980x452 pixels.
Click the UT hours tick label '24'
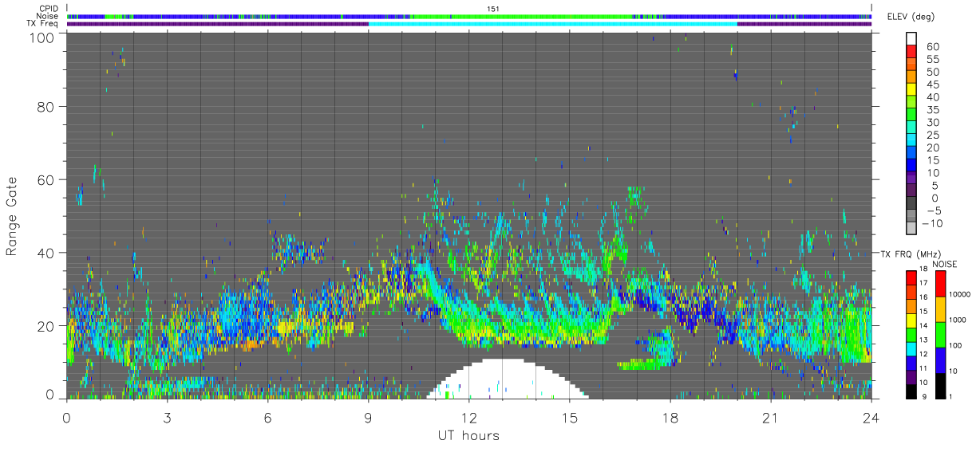[871, 418]
